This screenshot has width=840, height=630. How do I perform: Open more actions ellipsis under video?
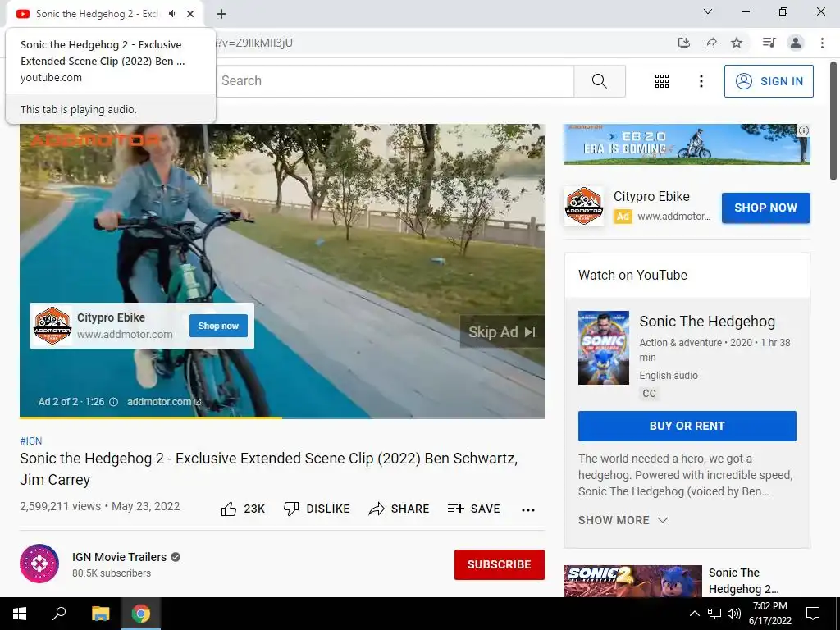[x=528, y=510]
